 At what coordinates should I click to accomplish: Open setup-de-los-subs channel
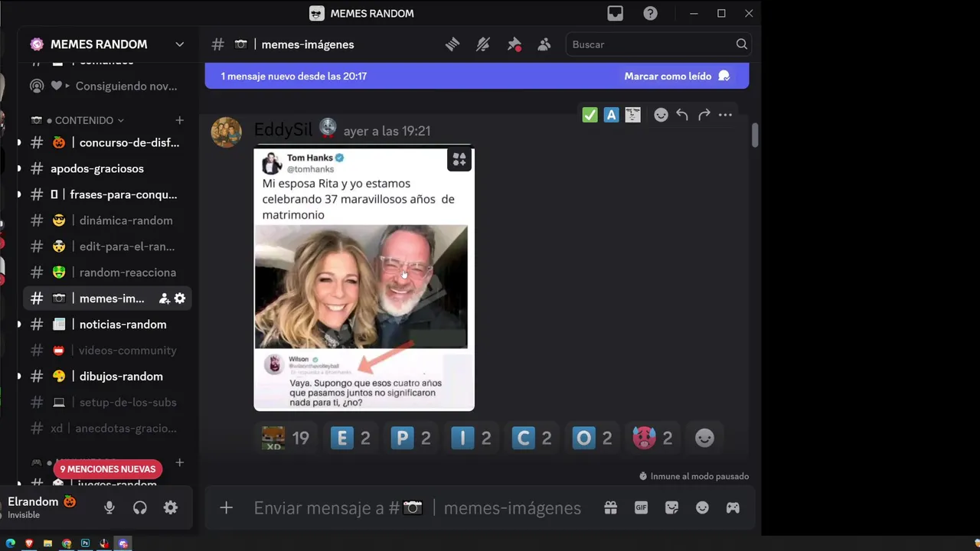pyautogui.click(x=107, y=403)
